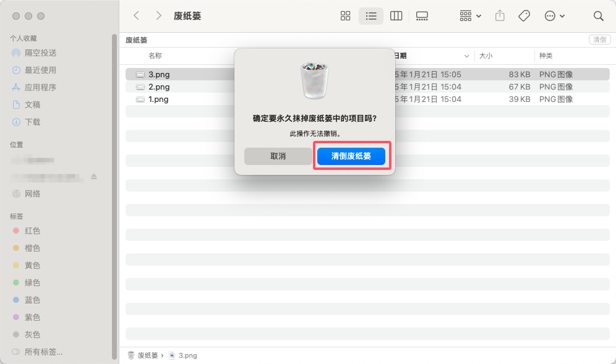Click the 日期 column sort chevron
The image size is (616, 364).
[x=468, y=56]
